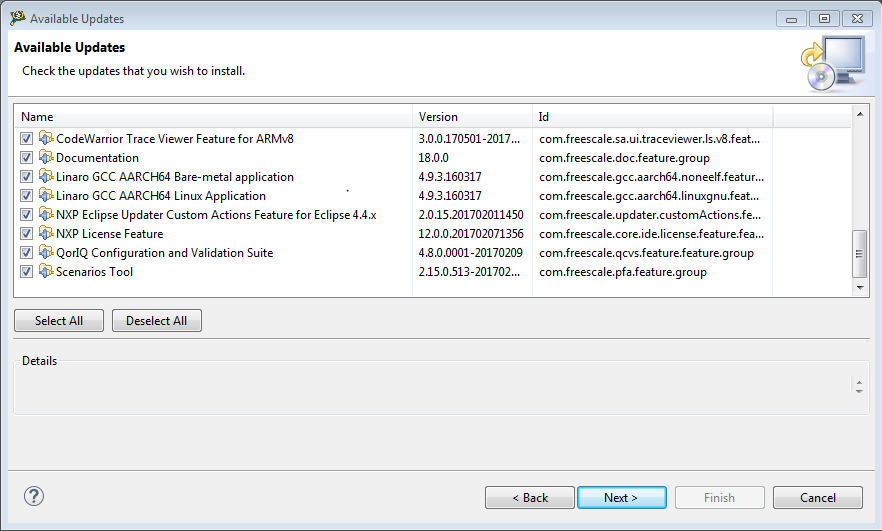Click the updates list scroll up arrow
The width and height of the screenshot is (882, 531).
(860, 114)
